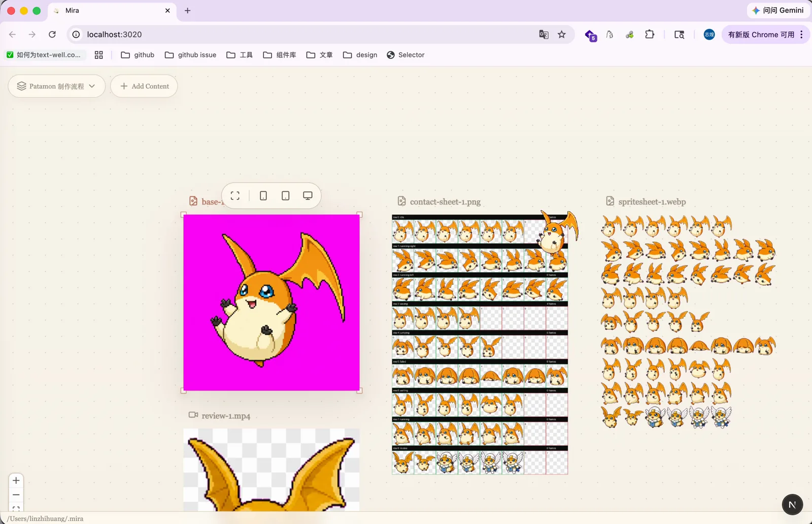Viewport: 812px width, 524px height.
Task: Go forward in browser history
Action: 32,35
